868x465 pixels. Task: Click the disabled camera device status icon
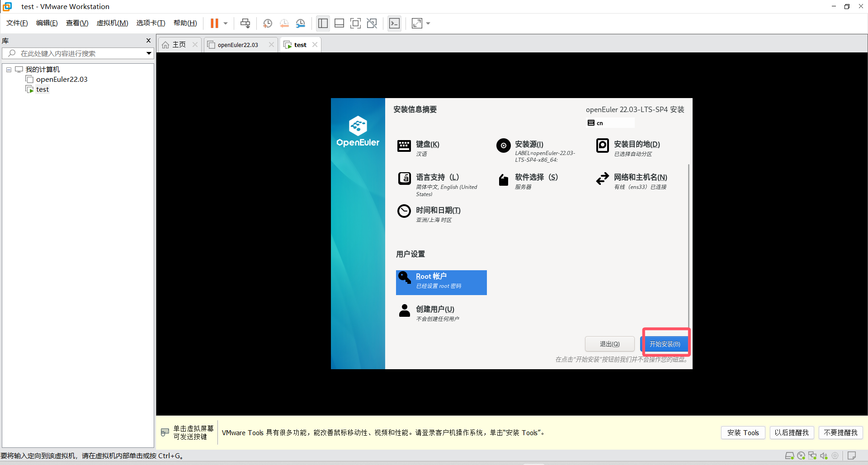[835, 456]
